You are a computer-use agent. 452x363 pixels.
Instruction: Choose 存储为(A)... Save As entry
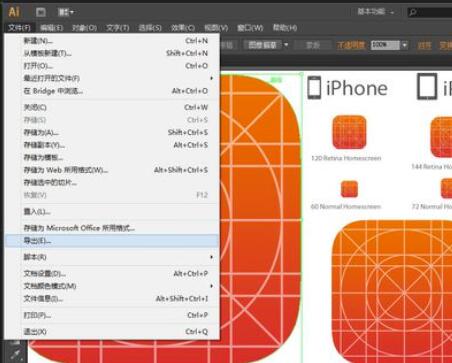coord(112,133)
